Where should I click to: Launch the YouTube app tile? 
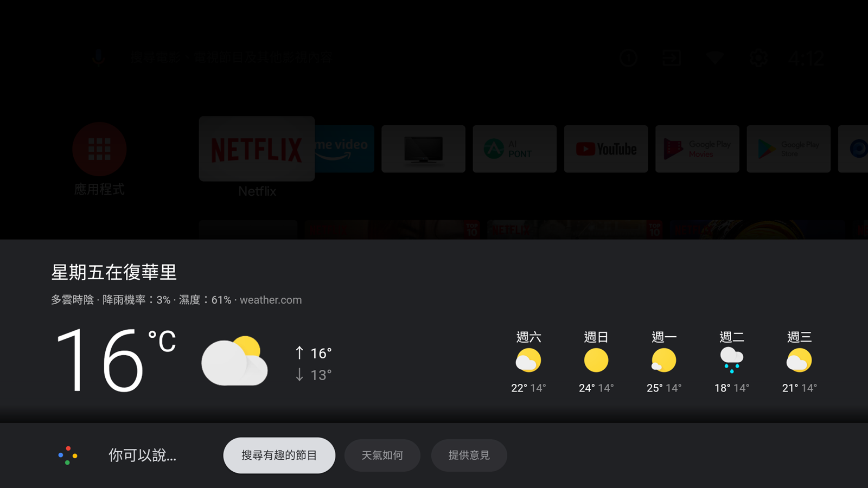pyautogui.click(x=606, y=149)
